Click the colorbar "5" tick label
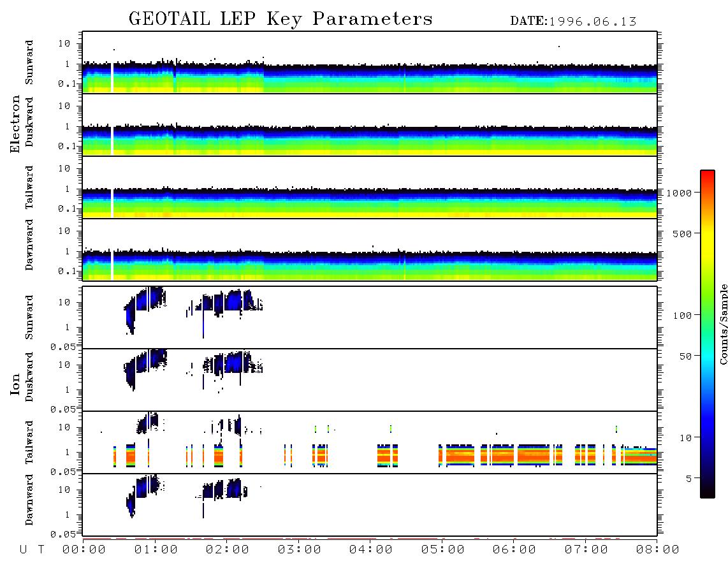The width and height of the screenshot is (728, 561). coord(689,479)
